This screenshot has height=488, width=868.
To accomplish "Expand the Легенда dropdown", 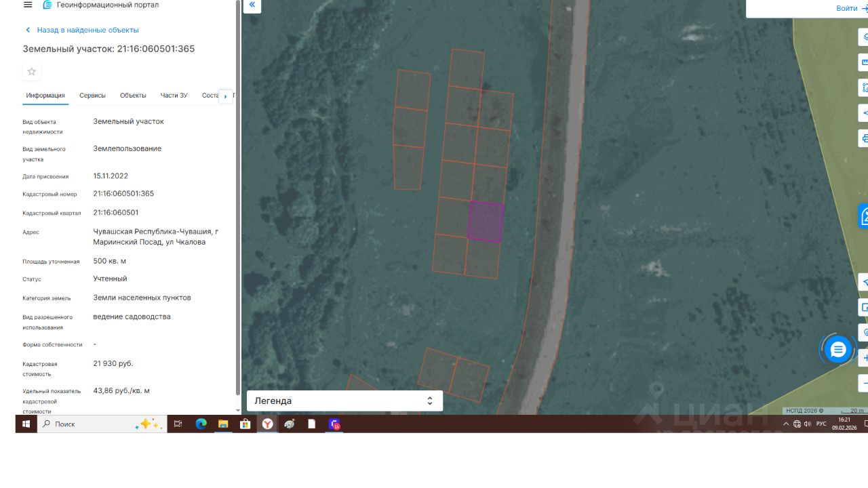I will click(x=344, y=401).
